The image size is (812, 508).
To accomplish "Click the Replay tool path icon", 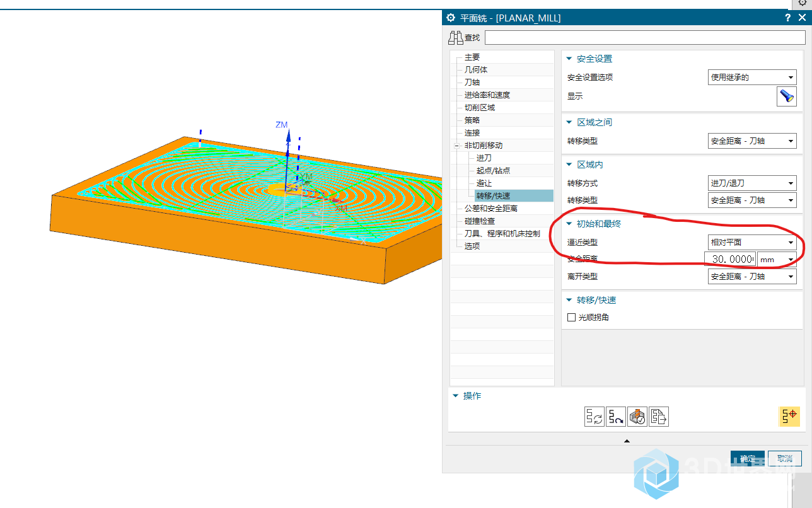I will [616, 417].
